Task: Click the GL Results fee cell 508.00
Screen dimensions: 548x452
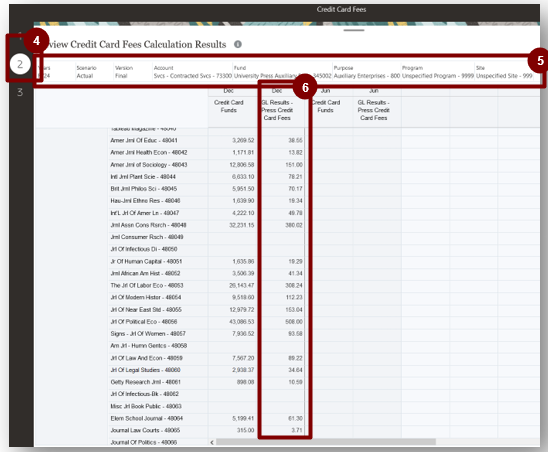Action: [x=282, y=322]
